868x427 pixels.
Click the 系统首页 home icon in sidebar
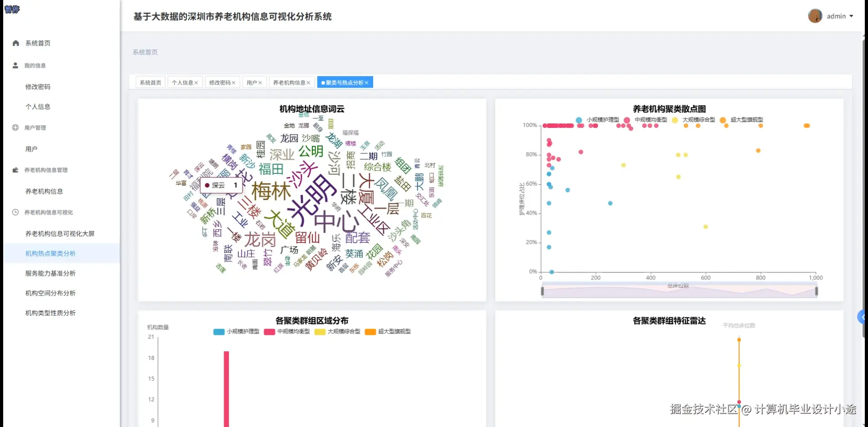(15, 43)
